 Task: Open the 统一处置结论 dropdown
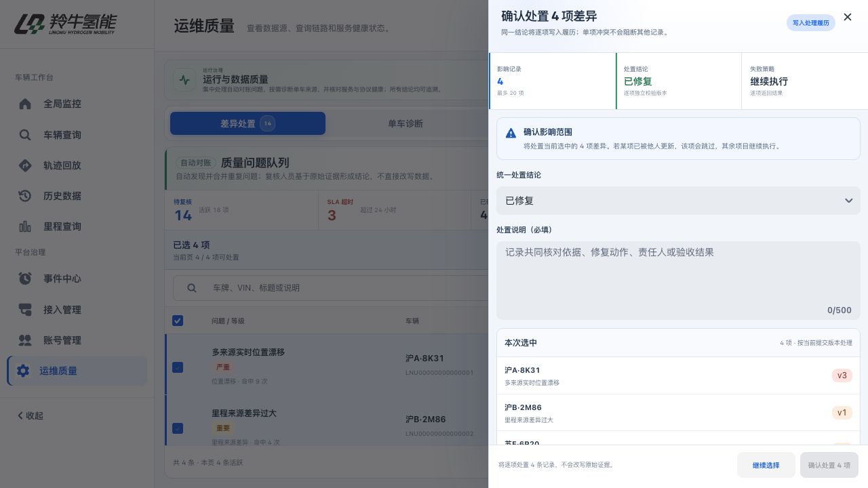point(678,201)
